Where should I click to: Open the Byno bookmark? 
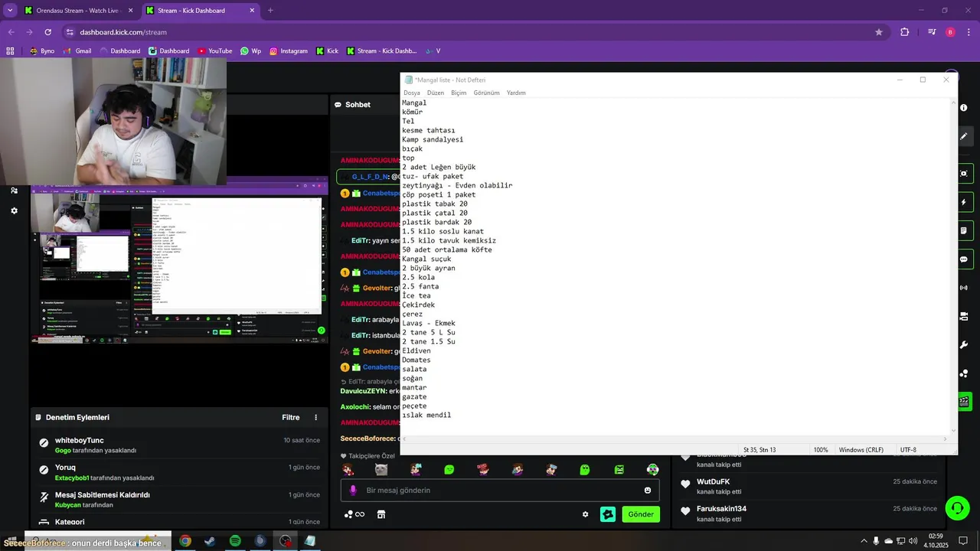[x=42, y=51]
